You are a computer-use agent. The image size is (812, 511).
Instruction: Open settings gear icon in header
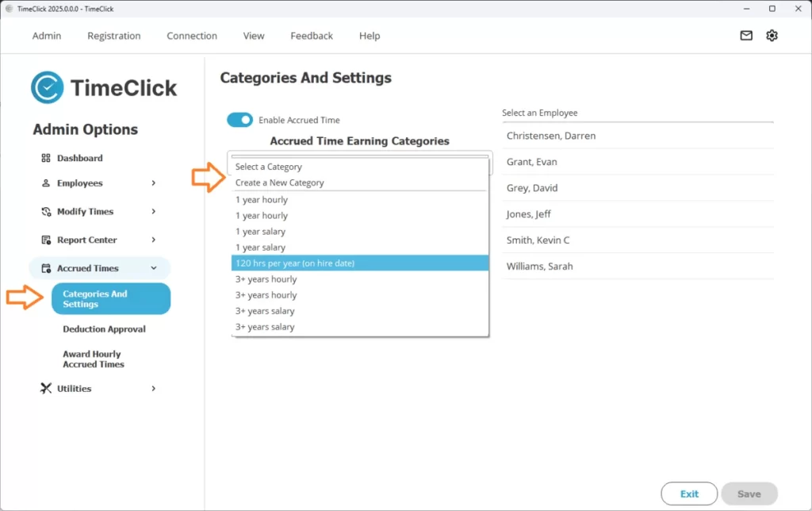point(772,36)
